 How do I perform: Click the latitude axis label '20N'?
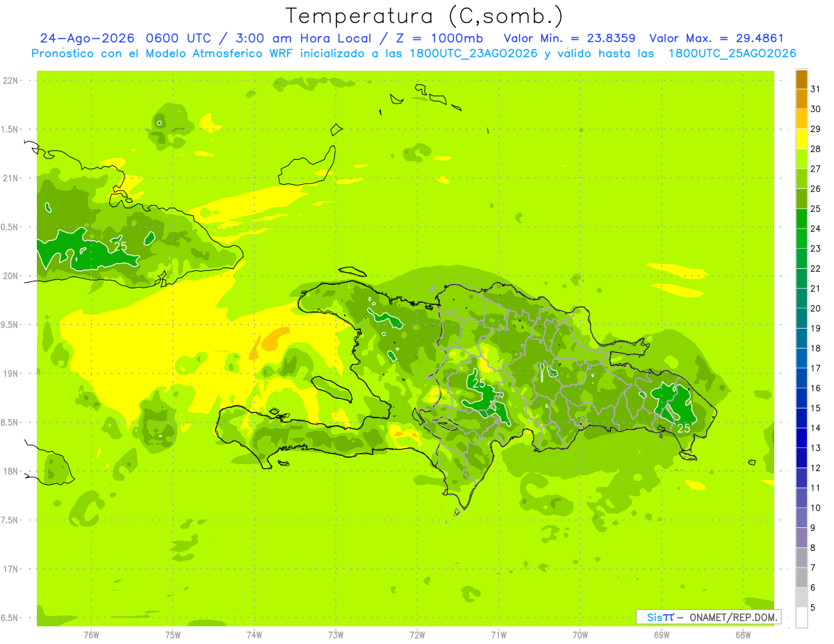click(11, 276)
